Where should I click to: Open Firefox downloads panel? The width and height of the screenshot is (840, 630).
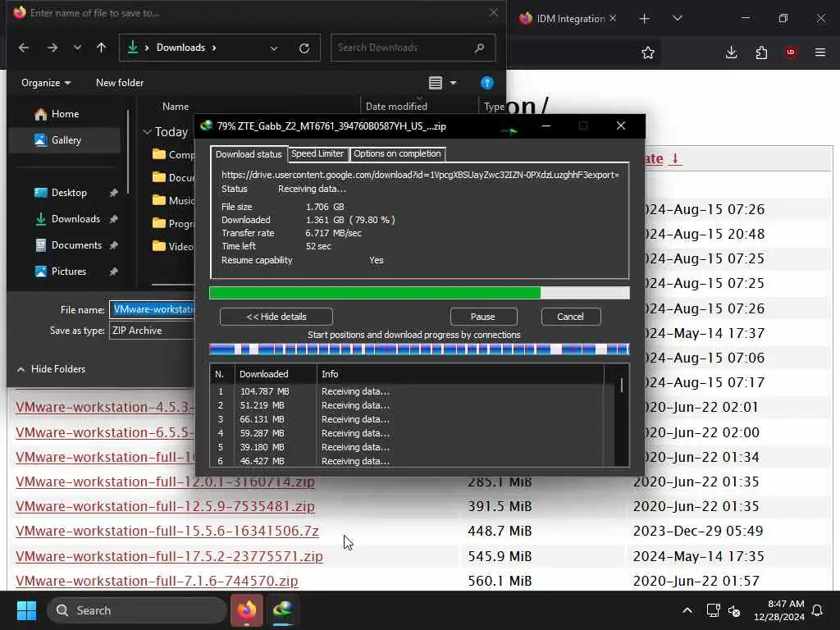[x=731, y=52]
